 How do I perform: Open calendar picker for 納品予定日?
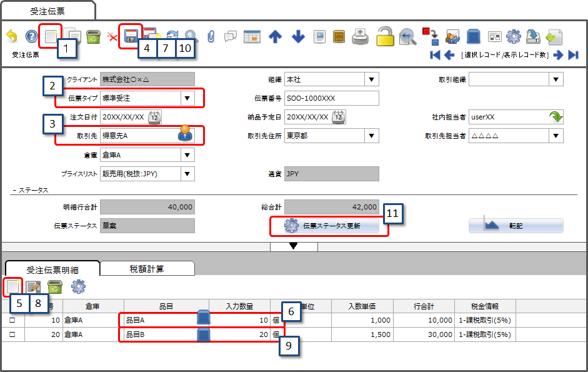339,117
